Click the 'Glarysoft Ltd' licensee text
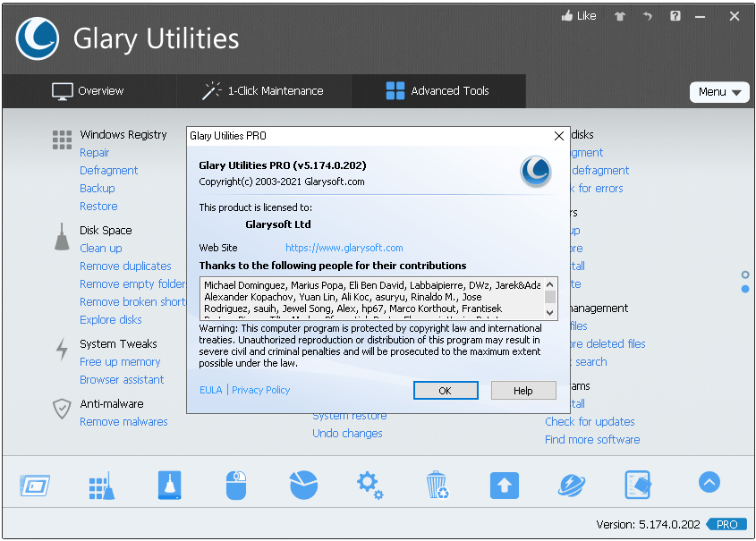The height and width of the screenshot is (541, 756). [278, 224]
